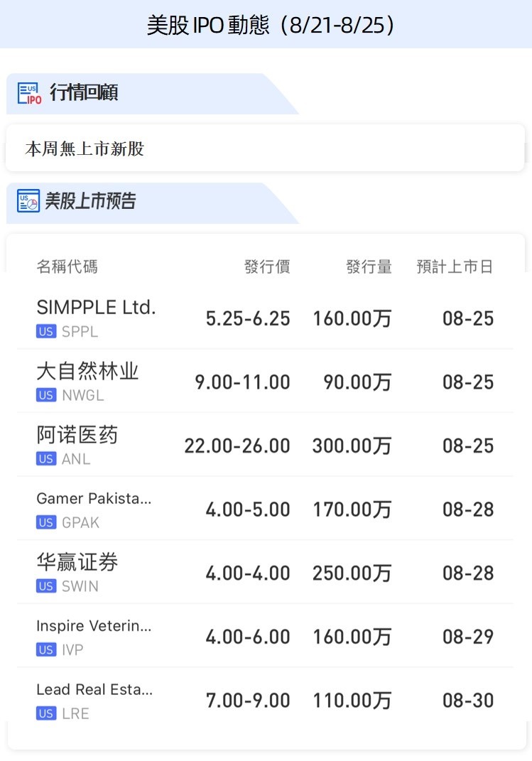Click the US badge next to ANL
Screen dimensions: 532x761
[x=46, y=459]
